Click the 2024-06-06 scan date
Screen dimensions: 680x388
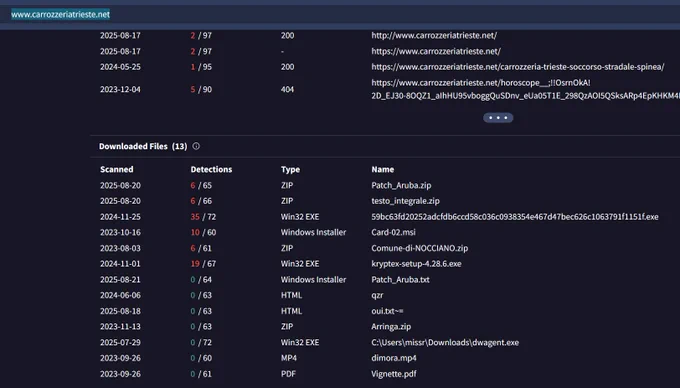point(120,295)
